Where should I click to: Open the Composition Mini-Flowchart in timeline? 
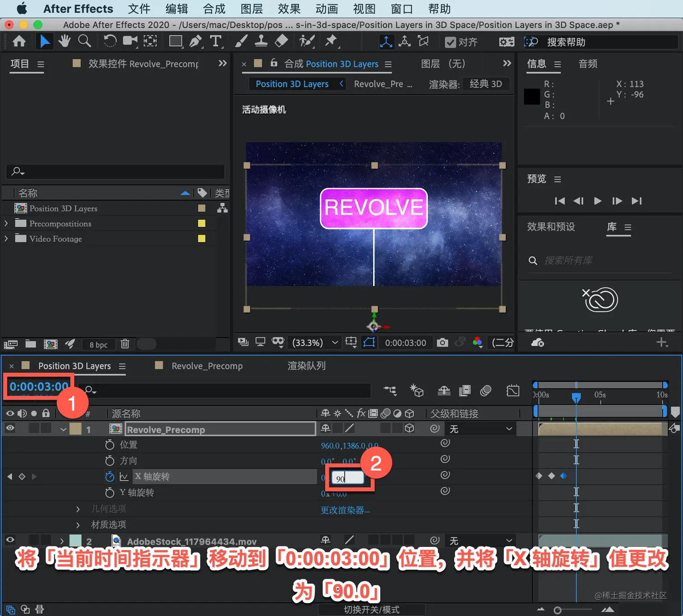point(390,390)
